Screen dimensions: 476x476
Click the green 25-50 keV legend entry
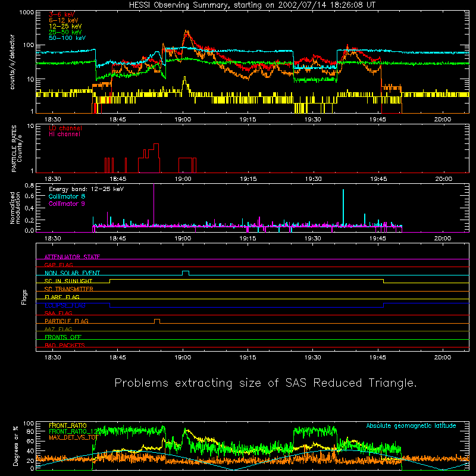tap(65, 32)
